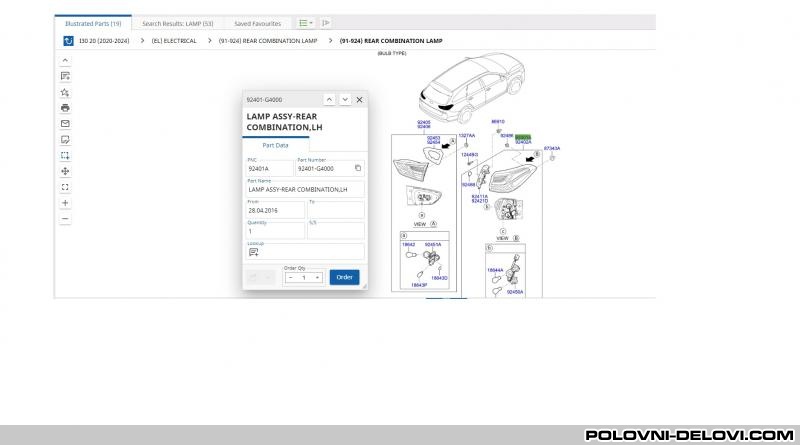Copy part number 92401-G4000

tap(358, 168)
